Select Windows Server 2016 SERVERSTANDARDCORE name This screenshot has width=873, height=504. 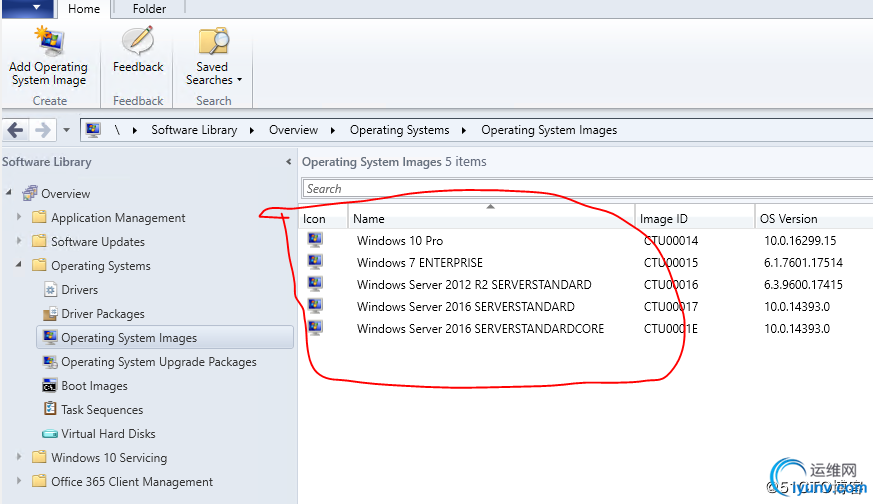click(480, 329)
